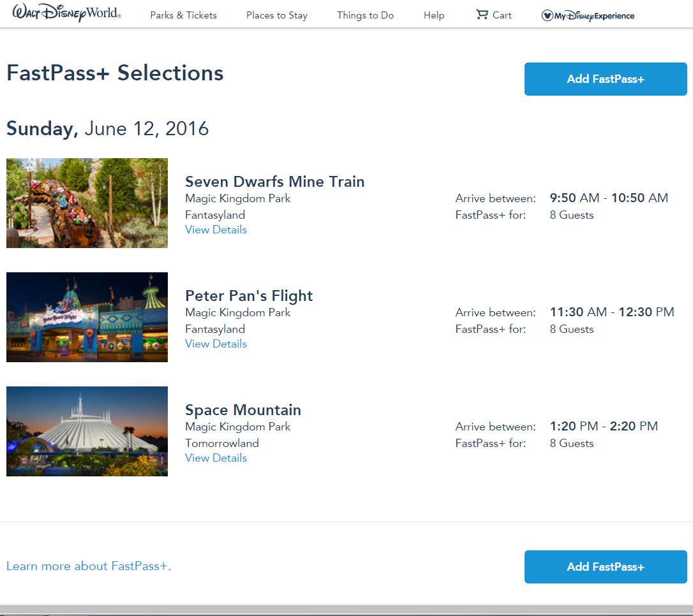Click the top Add FastPass+ button

(606, 79)
